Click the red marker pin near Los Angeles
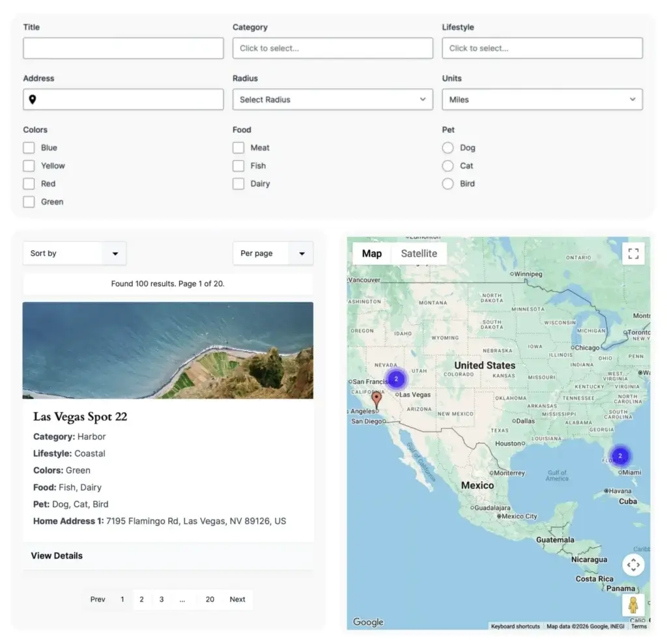Image resolution: width=667 pixels, height=644 pixels. (x=376, y=400)
